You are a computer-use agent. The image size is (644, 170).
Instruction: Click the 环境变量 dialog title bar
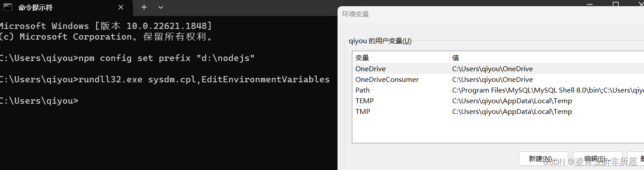click(491, 14)
